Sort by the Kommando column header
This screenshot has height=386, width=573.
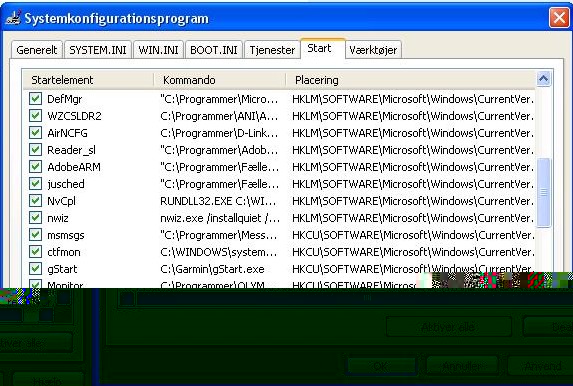point(219,80)
